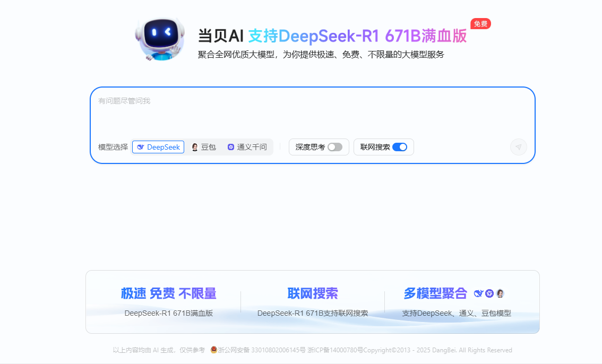Click the red 免费 badge
The height and width of the screenshot is (364, 602).
pyautogui.click(x=480, y=24)
